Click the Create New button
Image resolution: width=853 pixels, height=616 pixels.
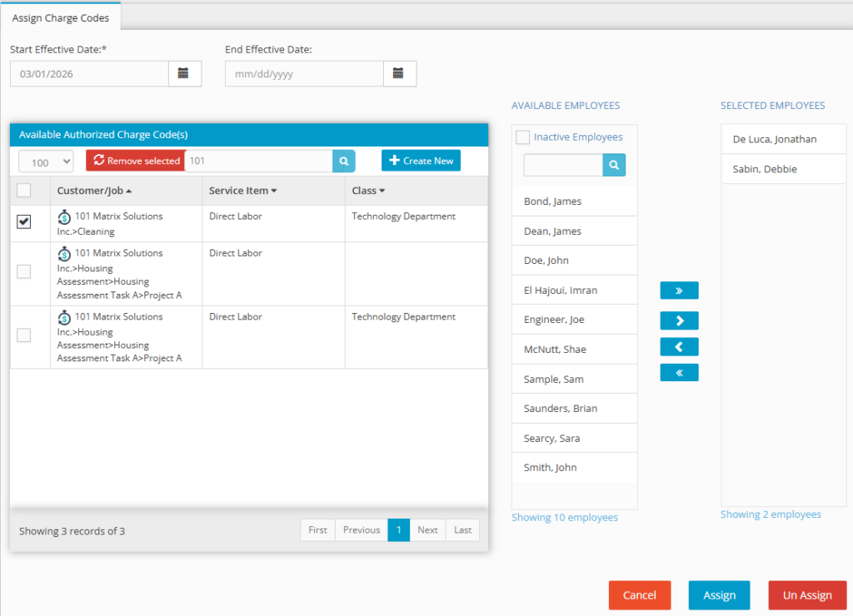pos(421,160)
